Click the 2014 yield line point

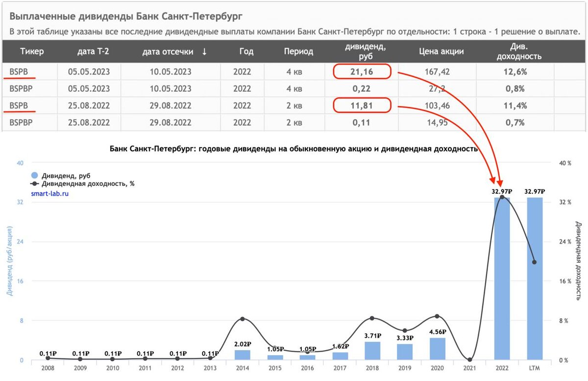point(243,319)
